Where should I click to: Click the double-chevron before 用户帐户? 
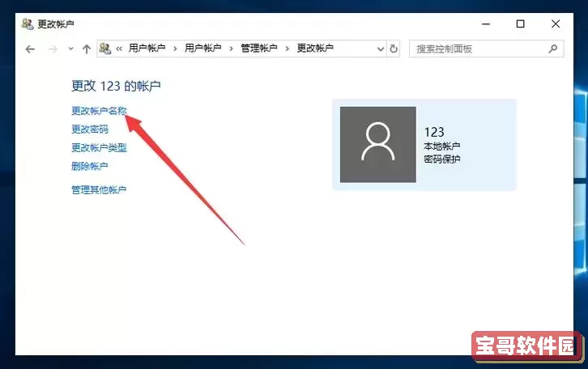[119, 49]
